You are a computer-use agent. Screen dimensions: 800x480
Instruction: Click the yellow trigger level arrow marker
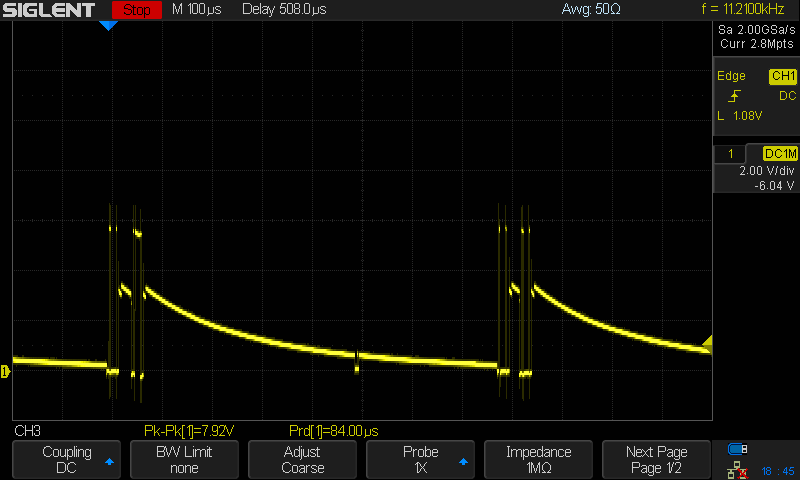coord(707,344)
